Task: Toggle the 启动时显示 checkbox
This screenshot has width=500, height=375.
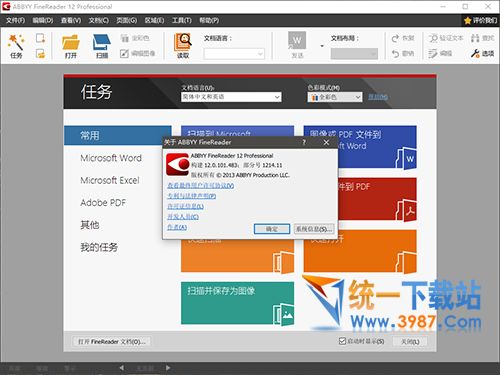Action: [342, 341]
